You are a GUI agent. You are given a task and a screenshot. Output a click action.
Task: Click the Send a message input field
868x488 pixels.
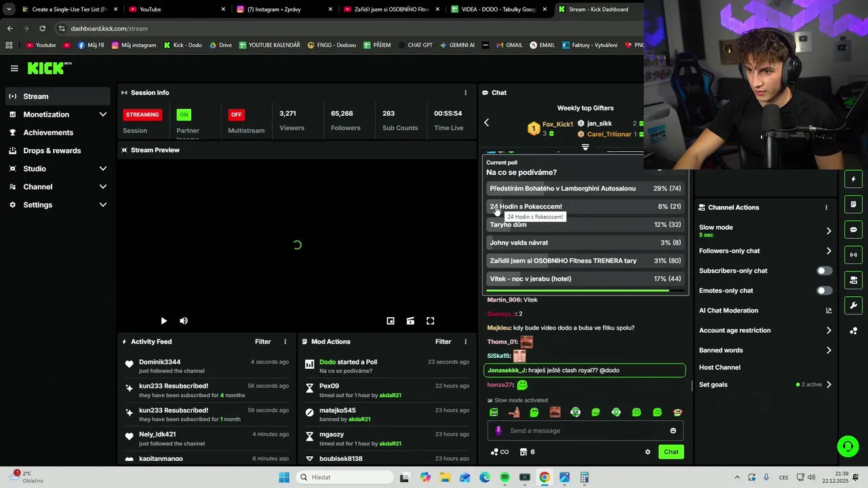(x=585, y=431)
